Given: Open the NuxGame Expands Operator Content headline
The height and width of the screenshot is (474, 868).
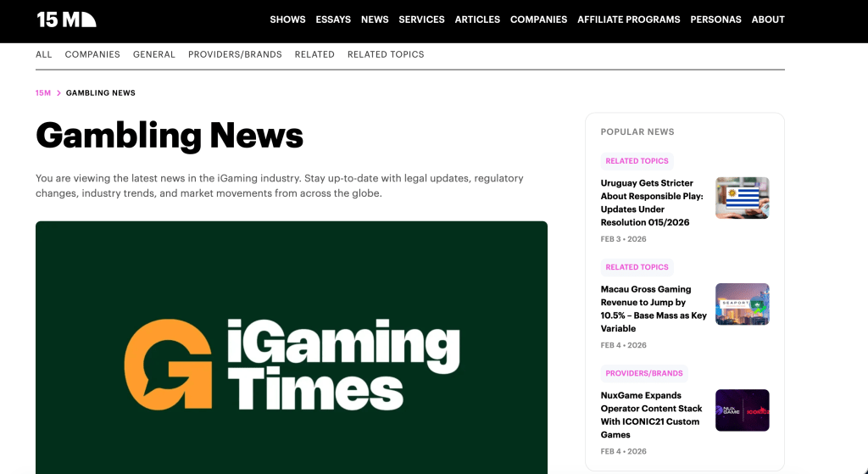Looking at the screenshot, I should pos(652,415).
